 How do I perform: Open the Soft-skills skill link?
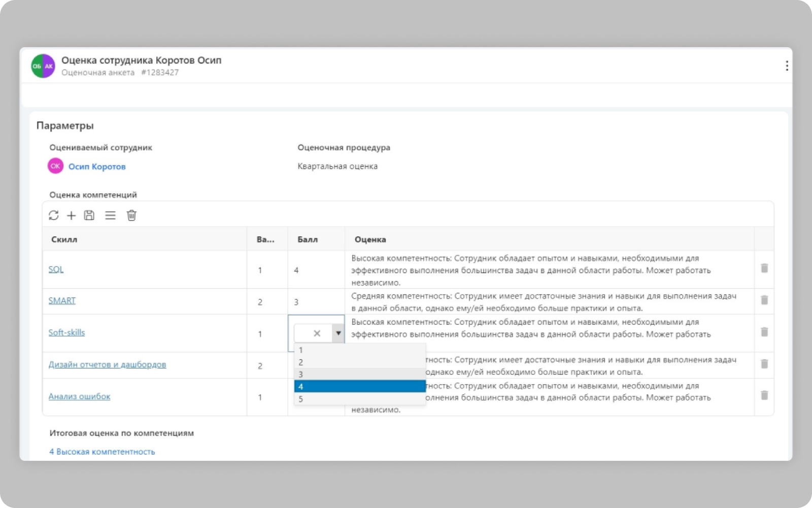point(66,333)
